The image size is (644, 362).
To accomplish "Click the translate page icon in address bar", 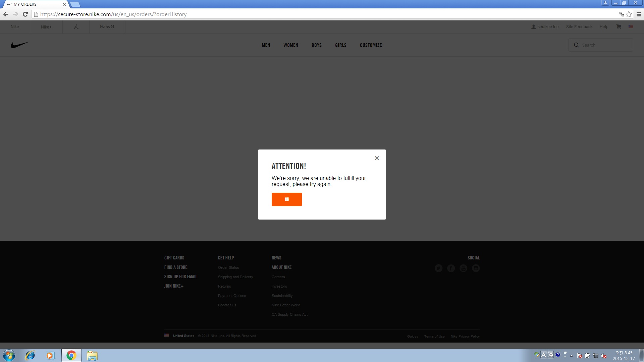I will click(622, 14).
